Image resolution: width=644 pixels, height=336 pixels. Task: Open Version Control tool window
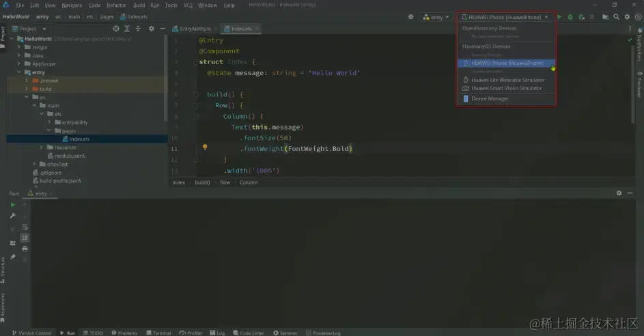tap(31, 333)
